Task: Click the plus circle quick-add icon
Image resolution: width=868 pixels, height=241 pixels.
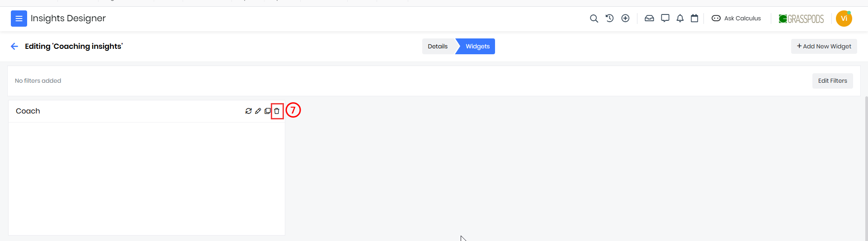Action: (x=625, y=19)
